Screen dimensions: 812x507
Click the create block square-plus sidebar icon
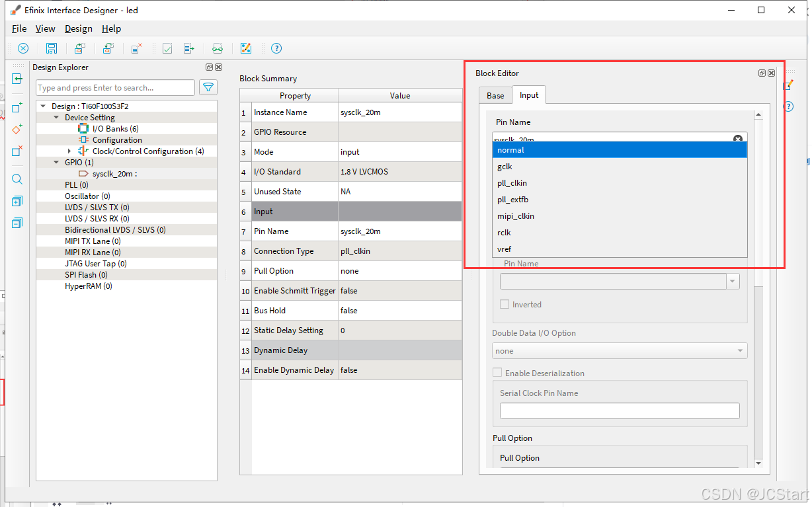click(18, 107)
